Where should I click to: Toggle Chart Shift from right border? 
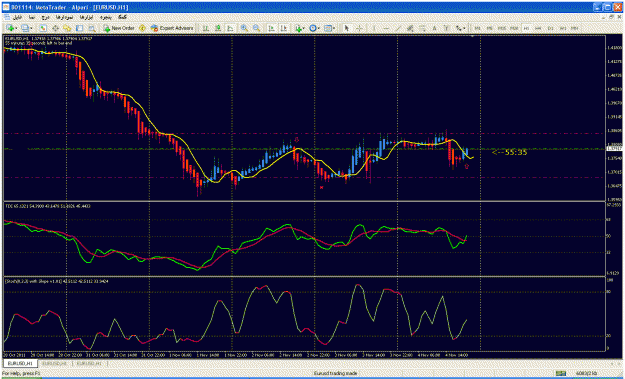pyautogui.click(x=283, y=28)
